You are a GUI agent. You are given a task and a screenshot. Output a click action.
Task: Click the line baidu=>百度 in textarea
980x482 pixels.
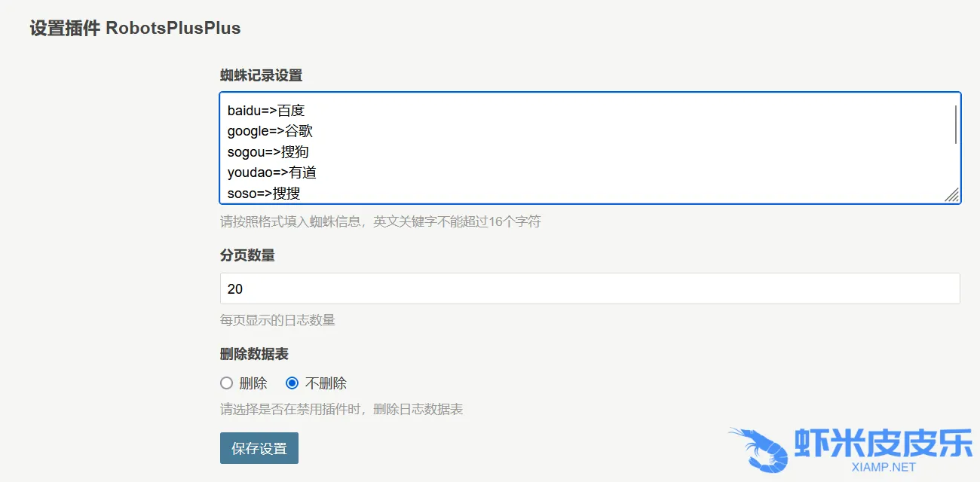tap(266, 111)
